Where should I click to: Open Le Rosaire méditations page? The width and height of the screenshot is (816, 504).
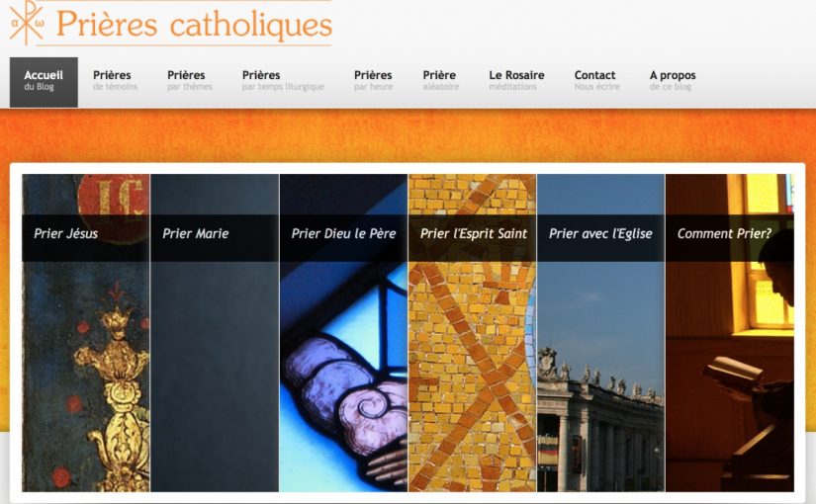(516, 81)
